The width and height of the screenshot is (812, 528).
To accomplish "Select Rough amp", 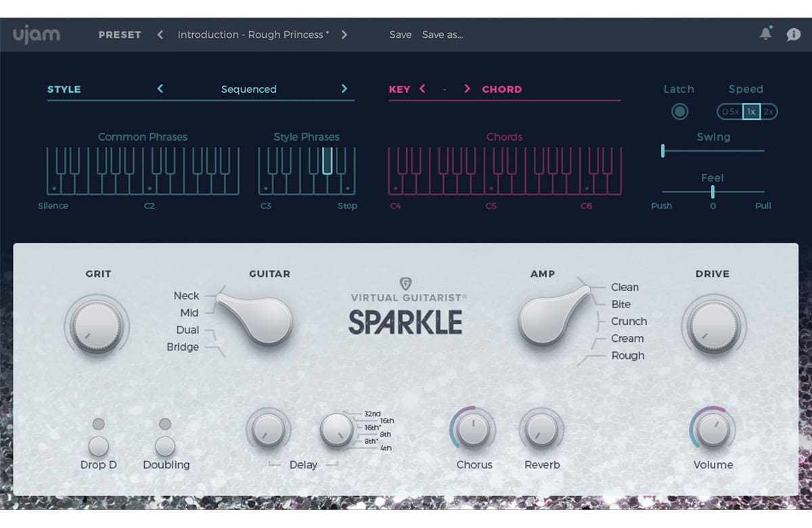I will coord(628,355).
